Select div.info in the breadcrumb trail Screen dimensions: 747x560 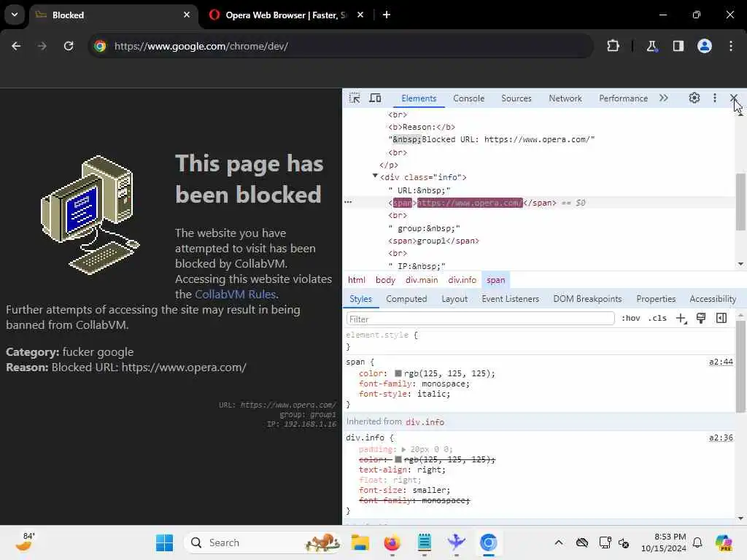(462, 280)
